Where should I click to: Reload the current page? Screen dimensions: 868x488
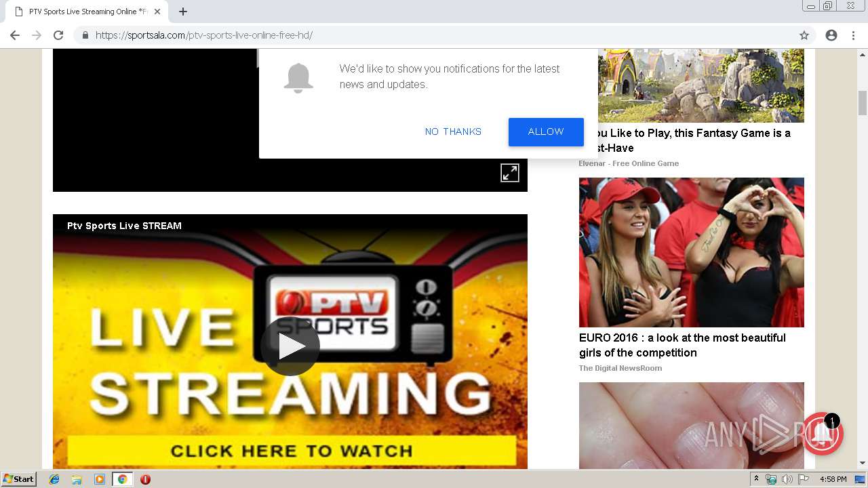[x=58, y=35]
